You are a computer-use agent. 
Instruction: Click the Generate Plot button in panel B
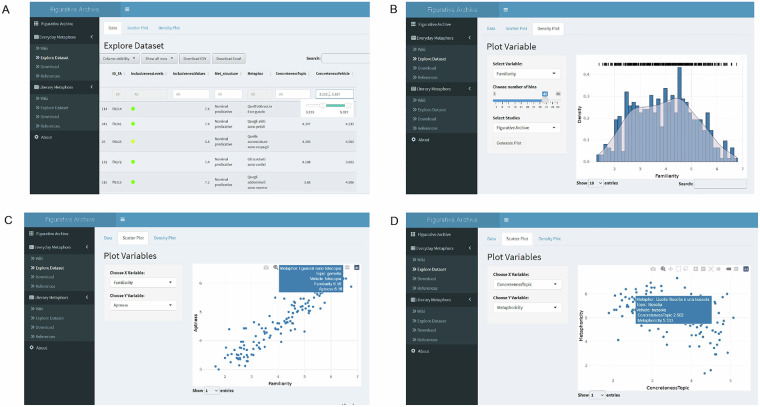509,143
